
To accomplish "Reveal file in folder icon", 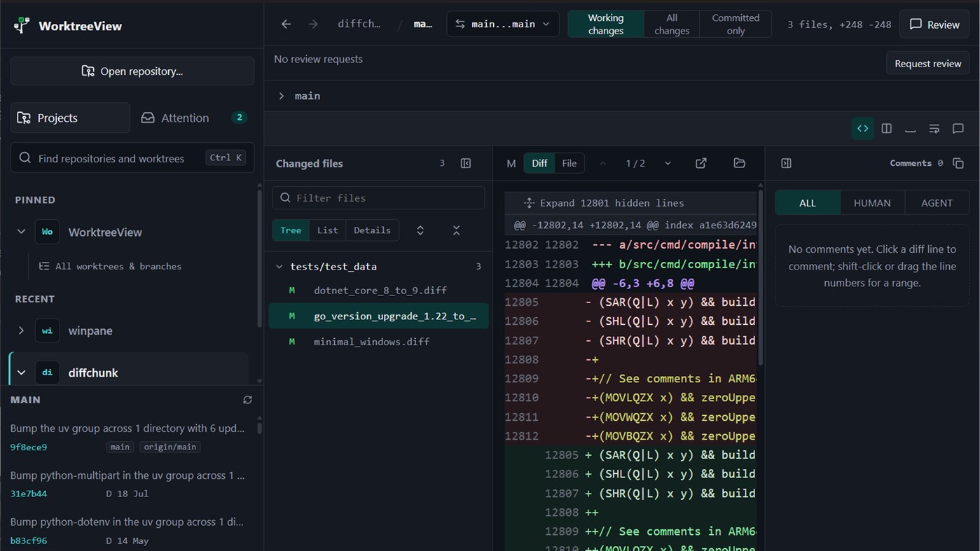I will coord(739,163).
